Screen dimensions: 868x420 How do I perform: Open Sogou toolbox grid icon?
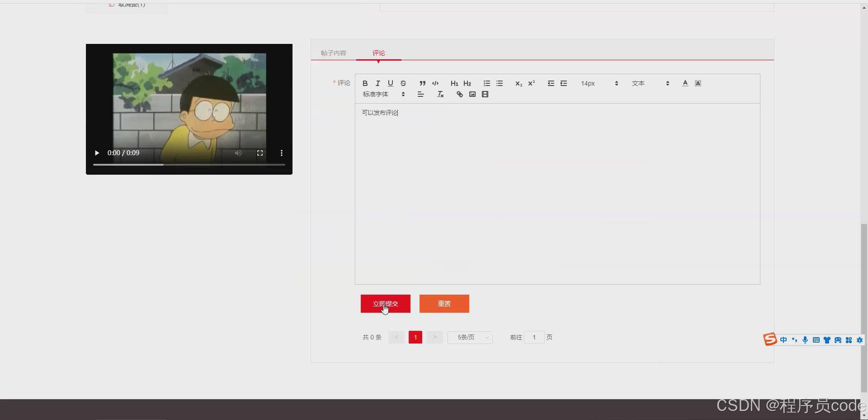849,340
